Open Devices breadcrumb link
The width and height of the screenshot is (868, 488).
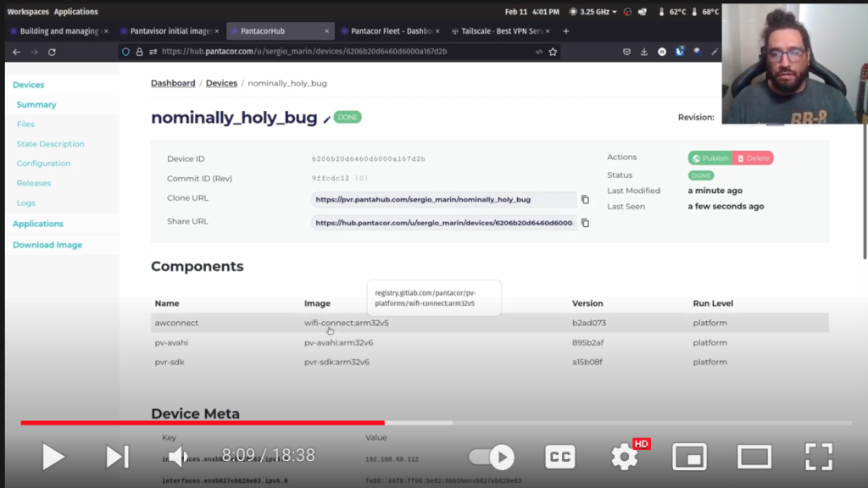coord(221,83)
